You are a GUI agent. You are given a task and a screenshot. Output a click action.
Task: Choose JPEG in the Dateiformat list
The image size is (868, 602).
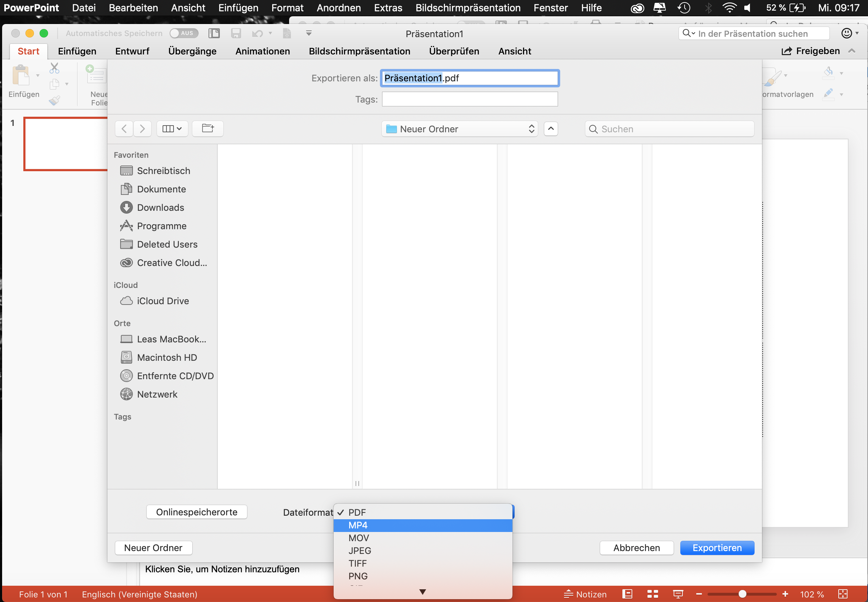[423, 551]
